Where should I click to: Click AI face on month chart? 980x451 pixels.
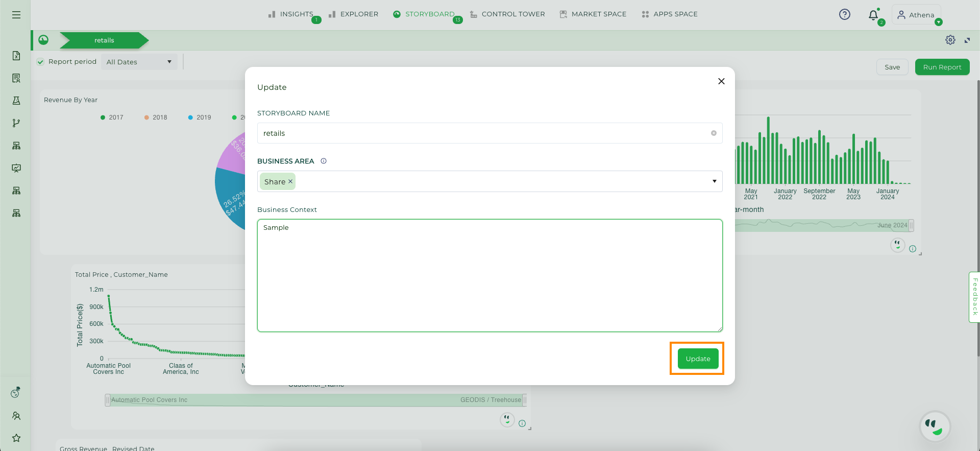(x=897, y=245)
